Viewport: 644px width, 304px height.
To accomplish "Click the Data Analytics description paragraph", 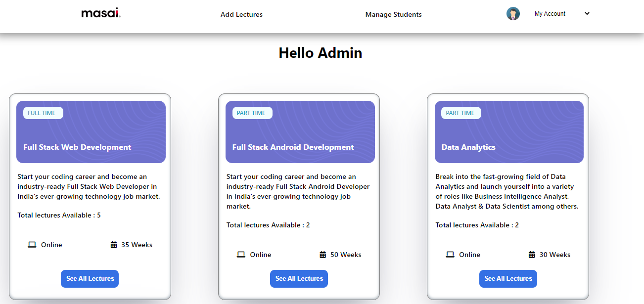I will [x=507, y=191].
